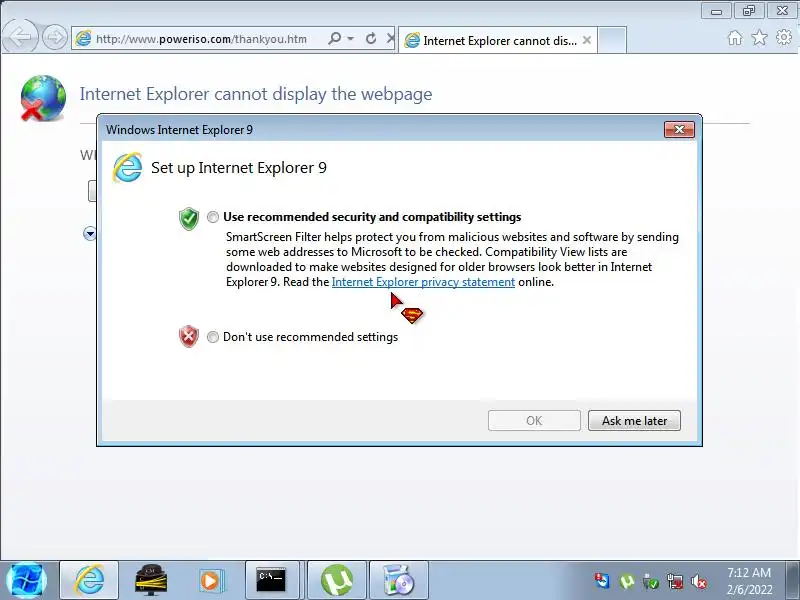The image size is (800, 600).
Task: Go forward with browser Forward arrow
Action: pyautogui.click(x=55, y=37)
